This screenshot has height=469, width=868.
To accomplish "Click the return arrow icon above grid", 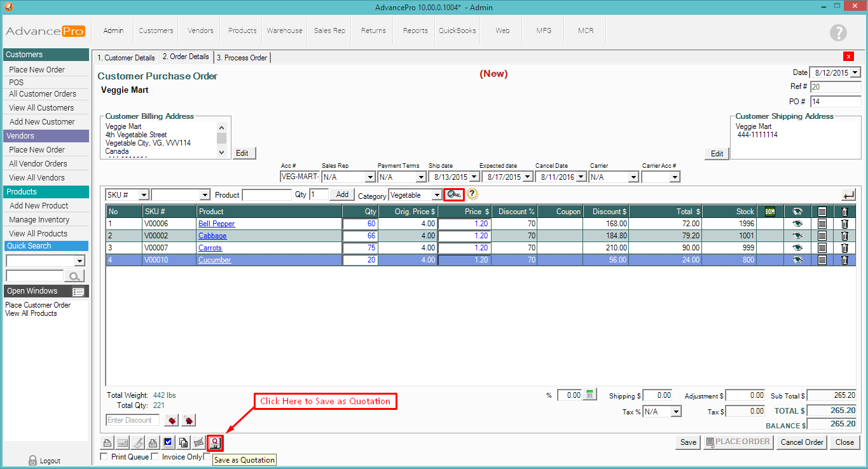I will [848, 194].
